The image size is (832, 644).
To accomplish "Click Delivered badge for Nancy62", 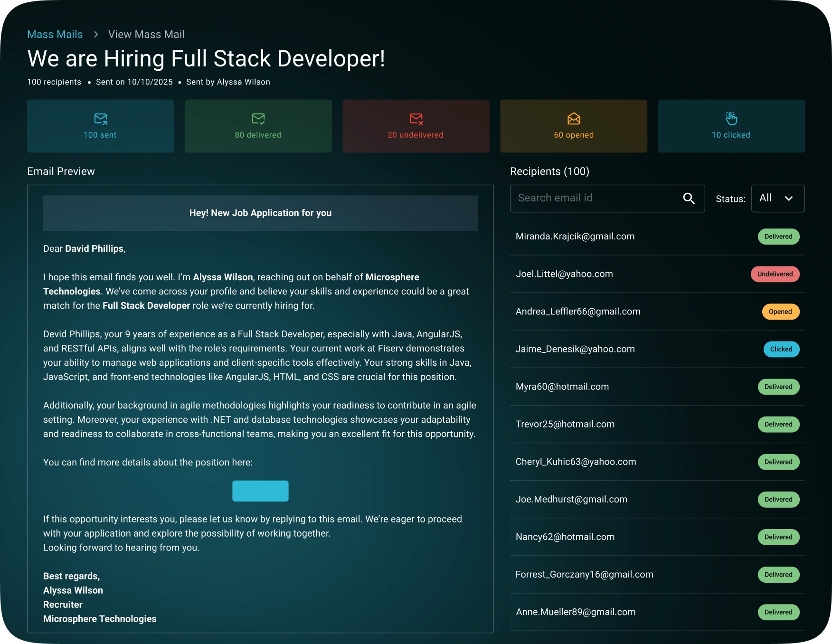I will 778,537.
